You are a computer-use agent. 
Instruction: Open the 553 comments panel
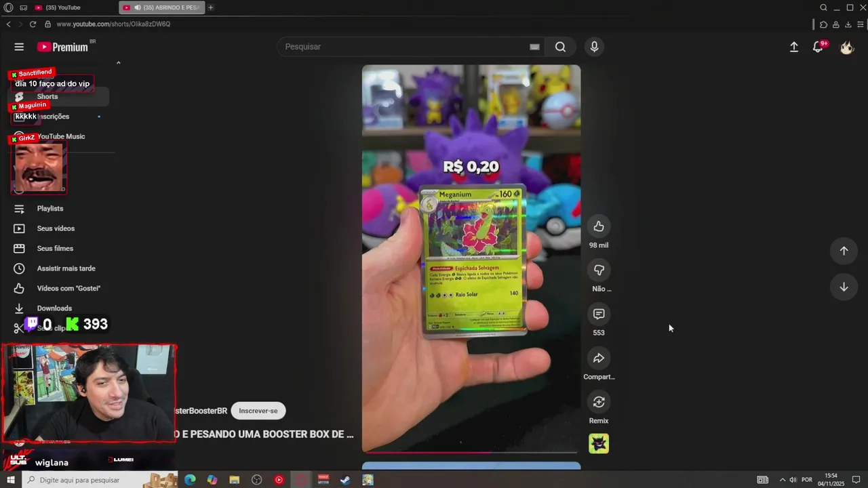click(x=599, y=314)
